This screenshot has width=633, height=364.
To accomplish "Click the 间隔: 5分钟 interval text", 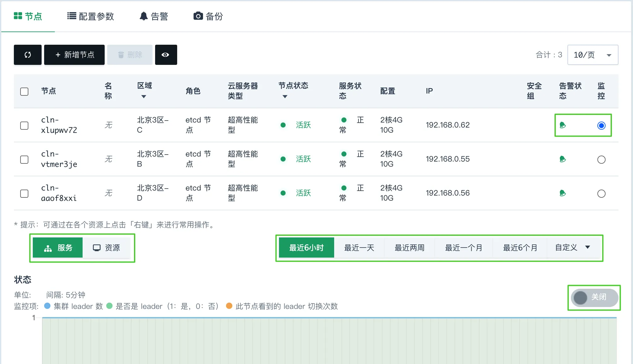I will click(x=66, y=295).
